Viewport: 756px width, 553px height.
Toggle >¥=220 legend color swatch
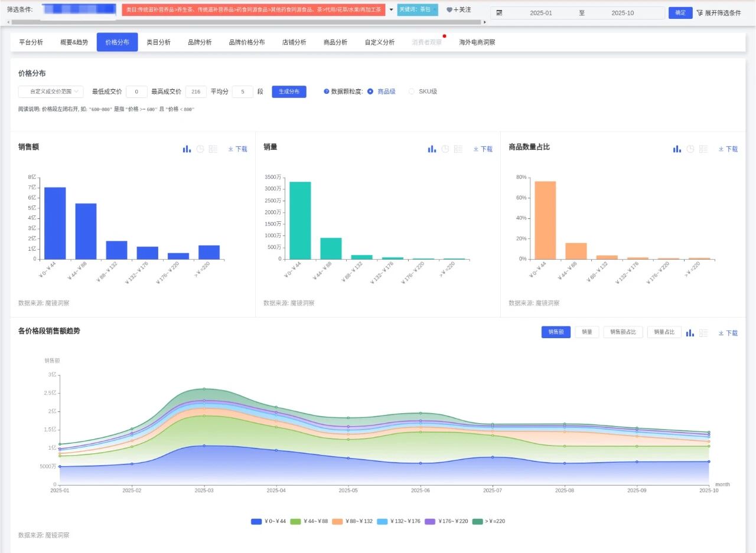coord(478,521)
